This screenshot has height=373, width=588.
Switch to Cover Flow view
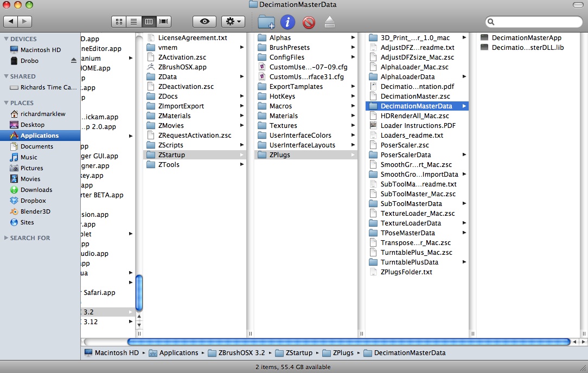[164, 22]
